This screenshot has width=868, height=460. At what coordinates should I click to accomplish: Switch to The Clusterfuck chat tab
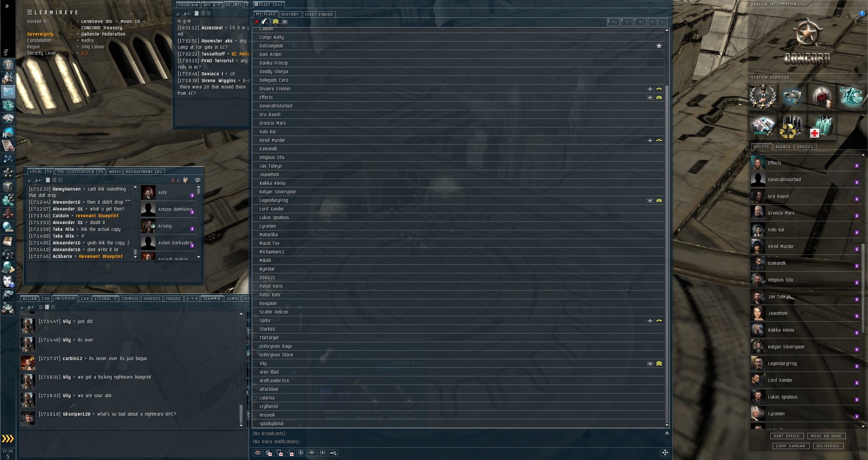point(80,172)
